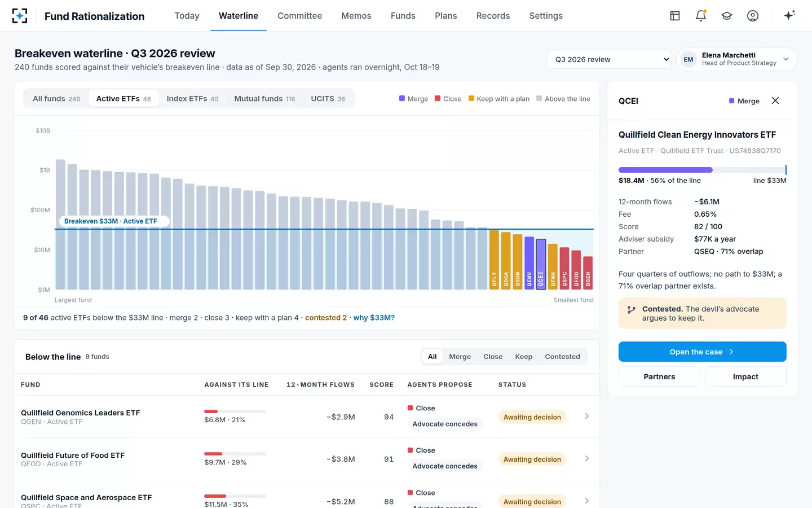Close the QCEI detail panel
812x508 pixels.
[x=775, y=100]
